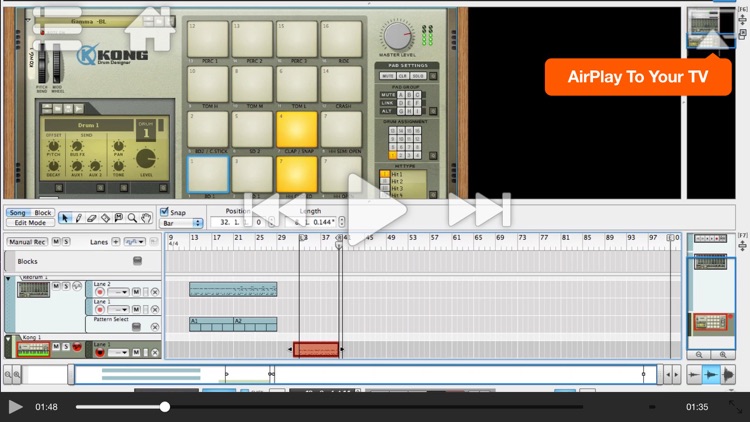Screen dimensions: 750x422
Task: Toggle the S button beside Manual Rec
Action: tap(66, 242)
